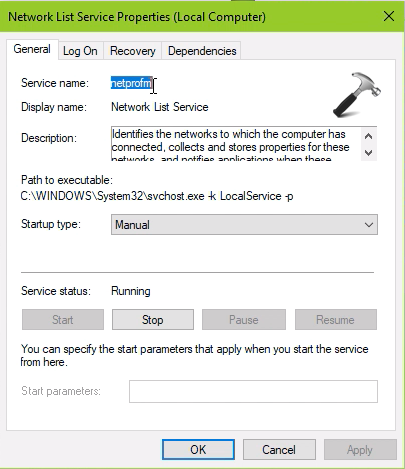This screenshot has height=469, width=405.
Task: Stop the running service
Action: coord(153,320)
